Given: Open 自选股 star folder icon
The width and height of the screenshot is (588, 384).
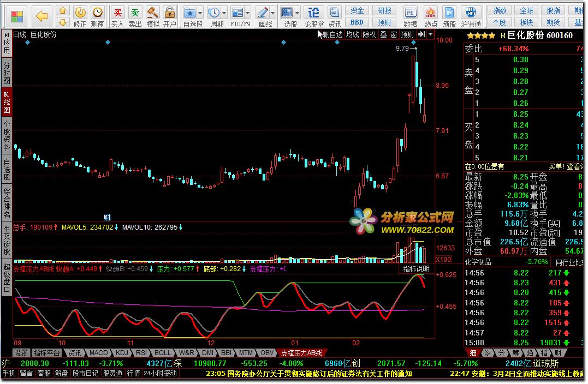Looking at the screenshot, I should pos(190,13).
